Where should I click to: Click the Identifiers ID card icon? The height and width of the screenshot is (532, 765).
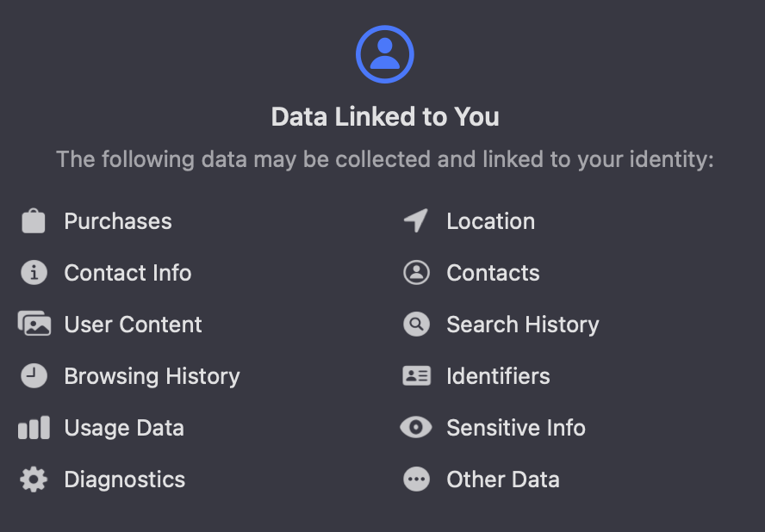416,376
